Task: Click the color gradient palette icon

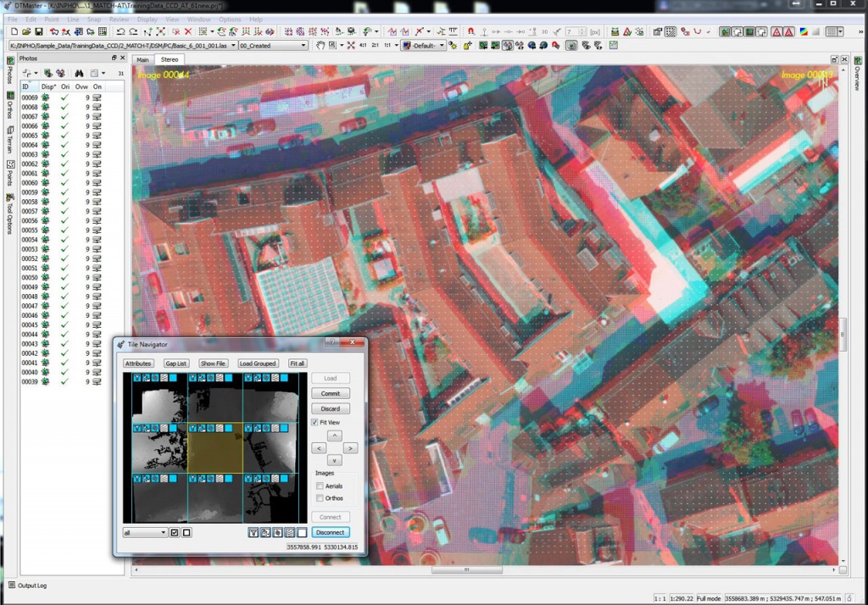Action: tap(804, 32)
